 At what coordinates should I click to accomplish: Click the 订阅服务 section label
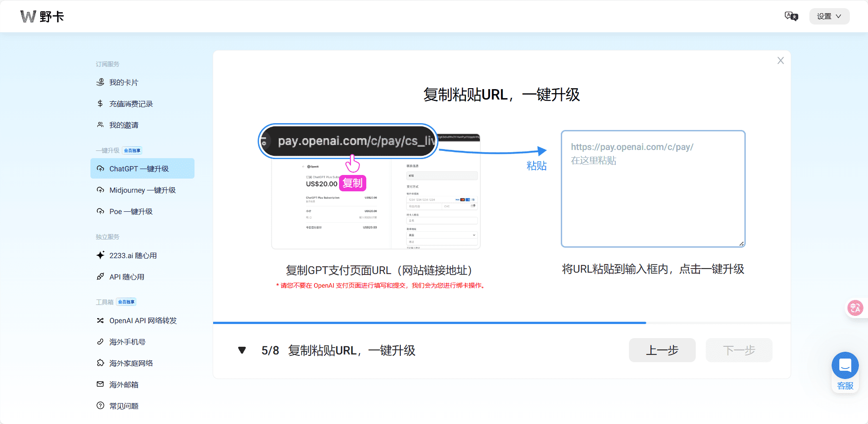[x=108, y=64]
